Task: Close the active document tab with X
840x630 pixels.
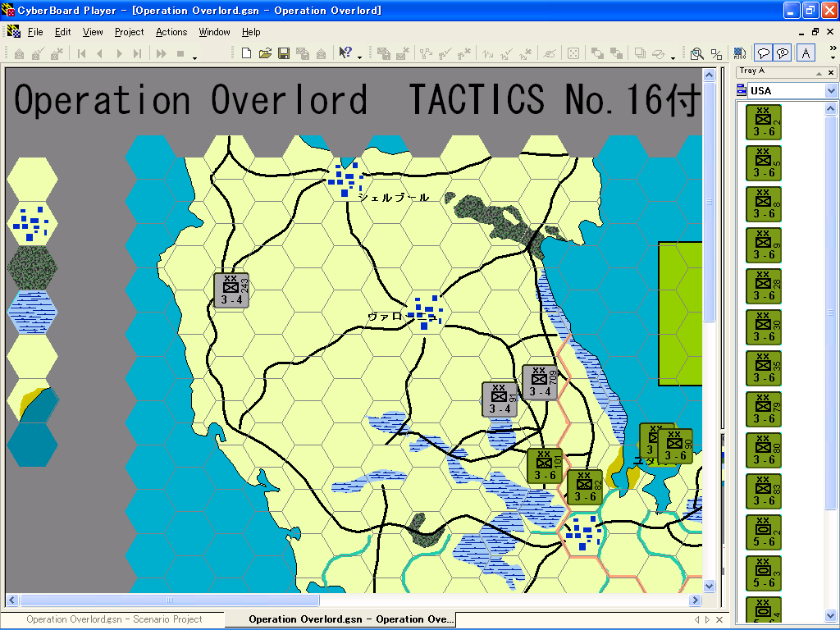Action: pos(719,620)
